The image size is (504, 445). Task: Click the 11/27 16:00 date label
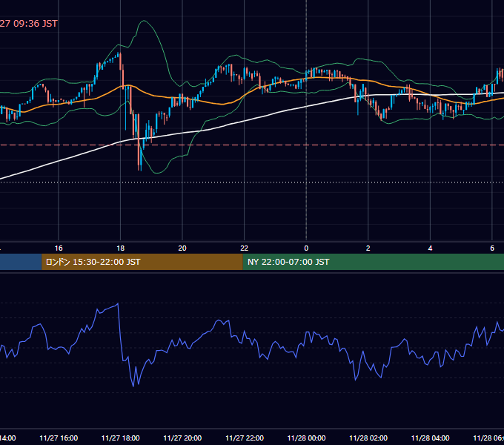(59, 438)
